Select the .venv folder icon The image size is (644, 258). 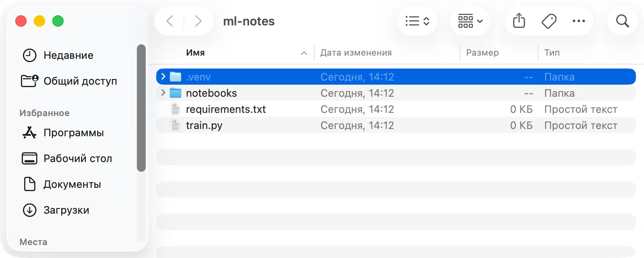point(175,77)
